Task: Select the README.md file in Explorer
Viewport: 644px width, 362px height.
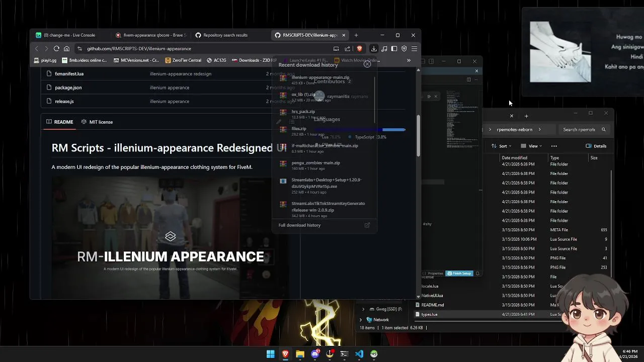Action: (x=433, y=305)
